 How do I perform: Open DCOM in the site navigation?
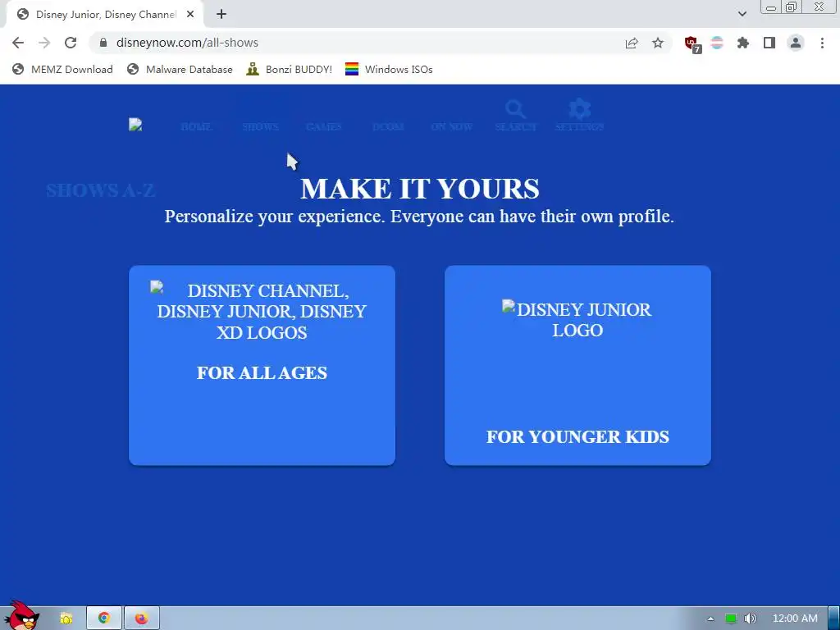[x=388, y=127]
